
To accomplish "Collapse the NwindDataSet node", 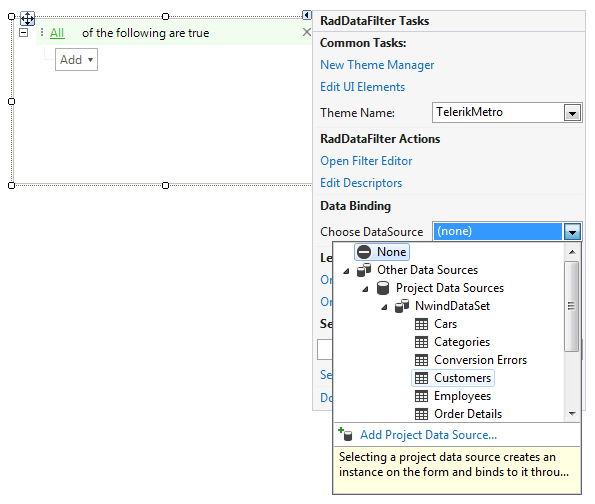I will click(384, 307).
